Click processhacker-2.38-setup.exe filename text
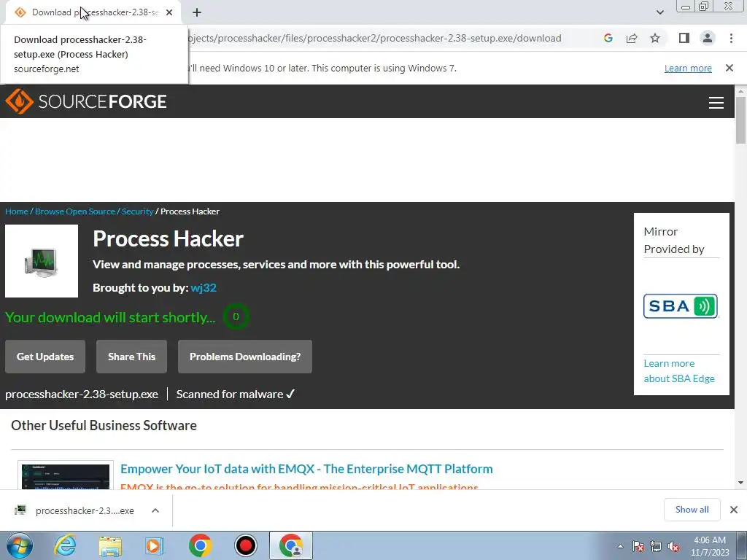This screenshot has width=747, height=560. point(82,394)
